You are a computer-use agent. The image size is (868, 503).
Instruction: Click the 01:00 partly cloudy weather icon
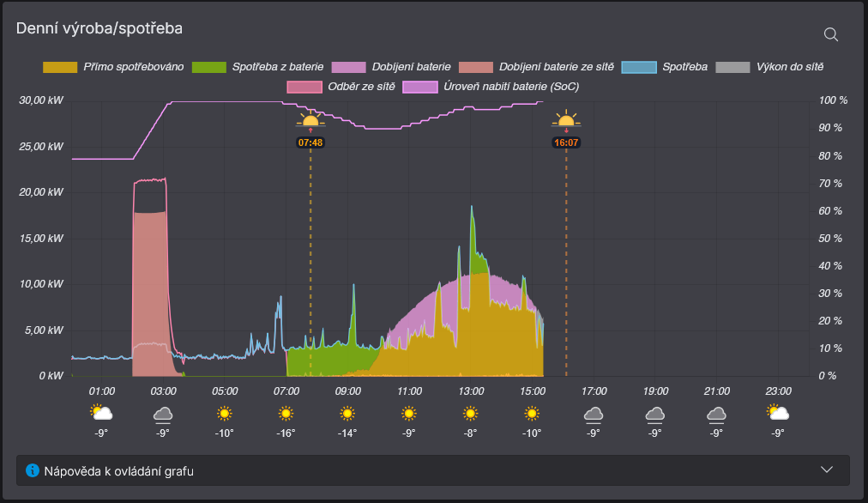(101, 414)
